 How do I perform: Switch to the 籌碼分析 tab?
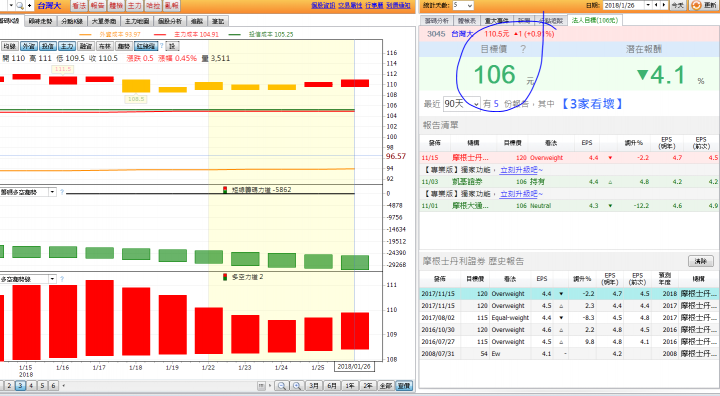437,21
